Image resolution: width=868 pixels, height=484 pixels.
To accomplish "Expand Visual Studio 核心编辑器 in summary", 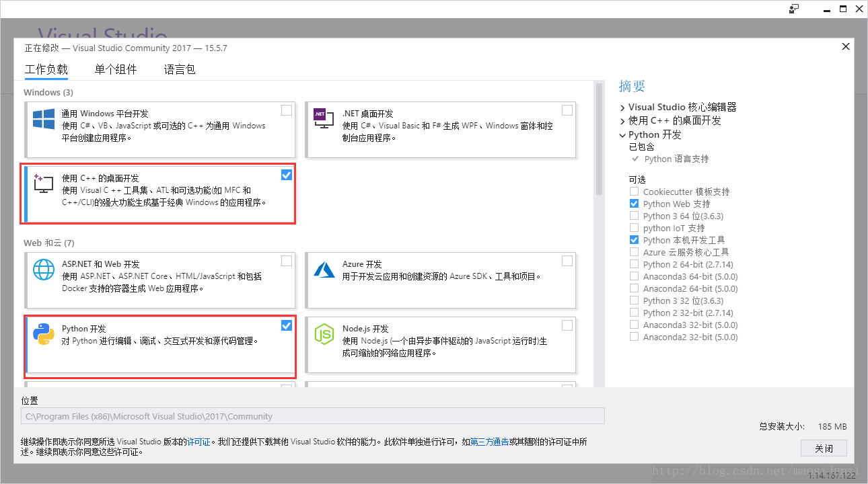I will point(622,108).
